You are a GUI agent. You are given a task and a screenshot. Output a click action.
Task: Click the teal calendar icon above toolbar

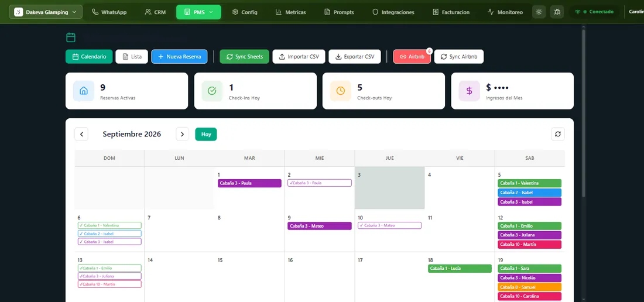coord(71,37)
